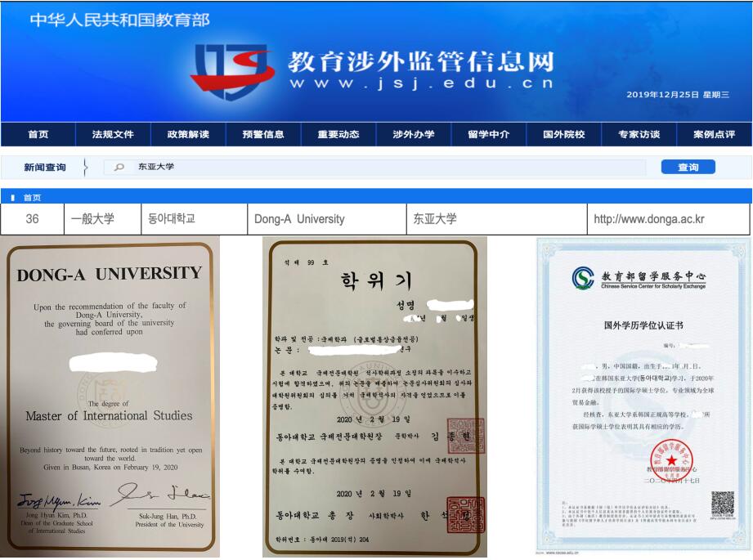Click Master of International Studies text
Image resolution: width=753 pixels, height=560 pixels.
(109, 415)
